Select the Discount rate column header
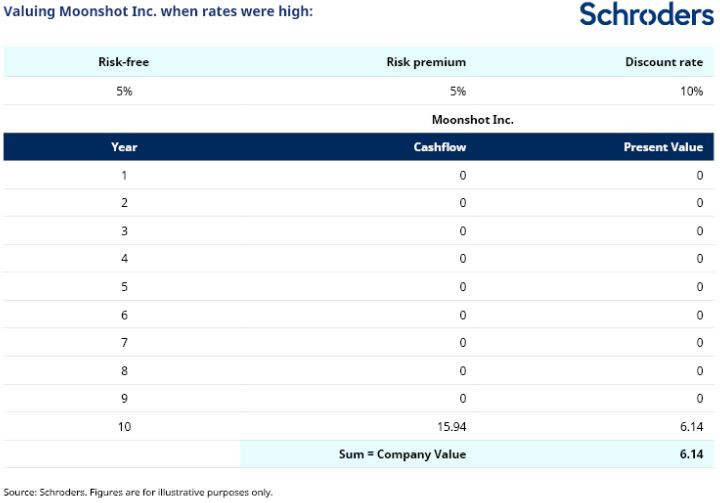Image resolution: width=720 pixels, height=503 pixels. pos(664,62)
